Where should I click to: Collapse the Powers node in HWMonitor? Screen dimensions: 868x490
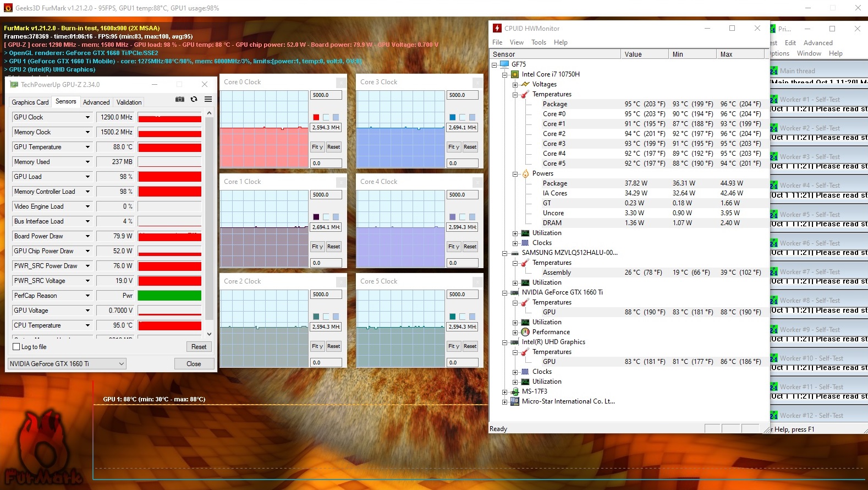515,174
